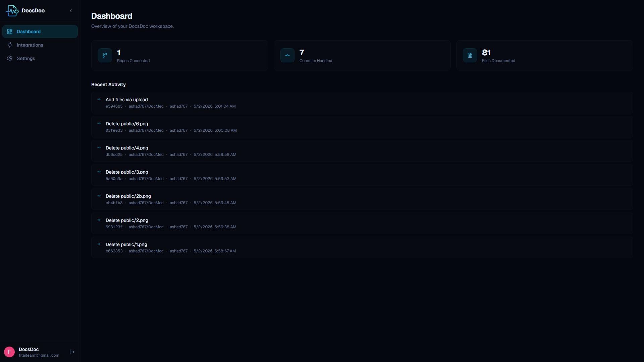The image size is (644, 362).
Task: Open the Integrations page
Action: pos(40,45)
